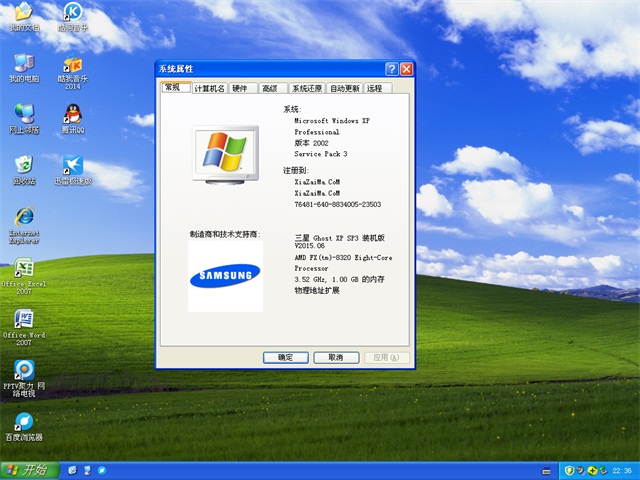Switch to the 计算机名 tab

point(209,89)
